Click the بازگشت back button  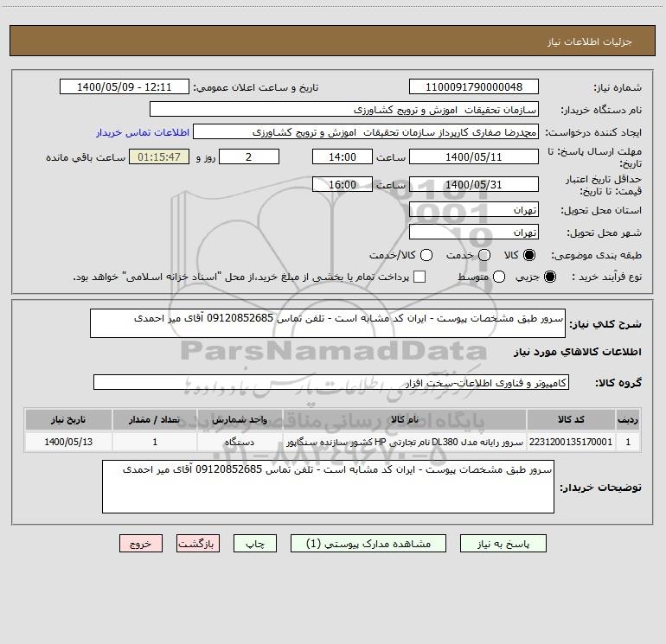coord(198,544)
